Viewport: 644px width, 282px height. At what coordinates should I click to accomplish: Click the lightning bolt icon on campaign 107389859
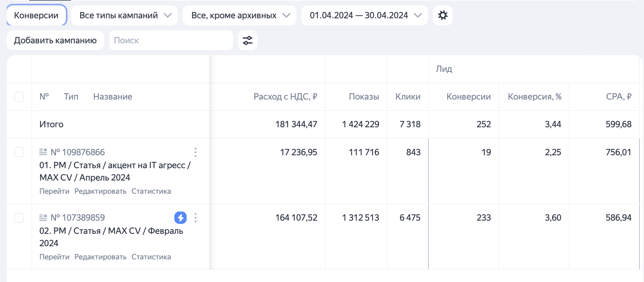click(x=180, y=218)
